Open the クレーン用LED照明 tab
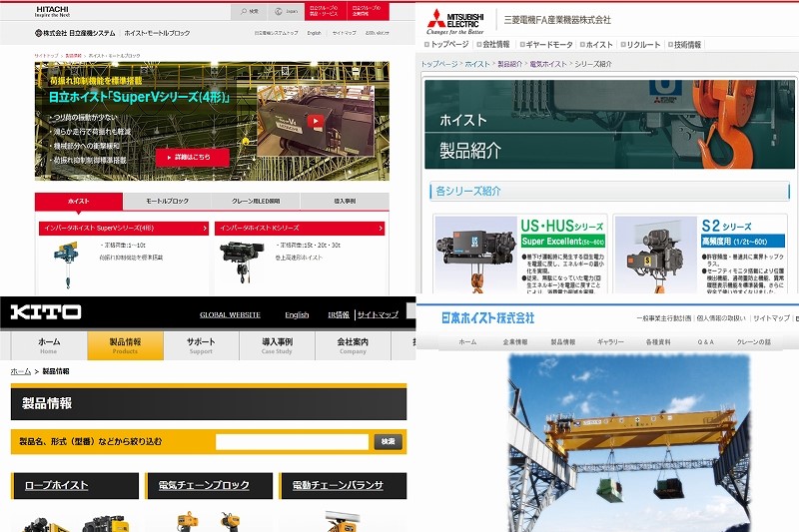Viewport: 799px width, 532px height. [x=256, y=201]
